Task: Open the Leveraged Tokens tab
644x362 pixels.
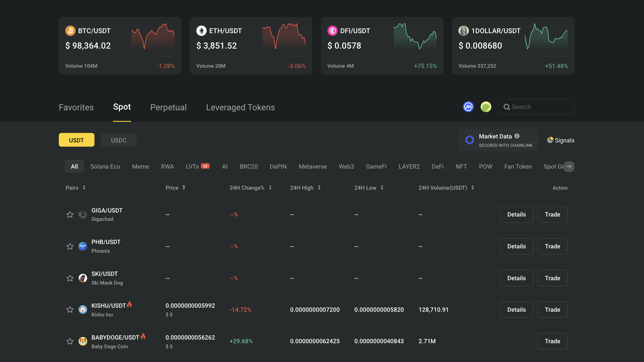Action: pos(240,107)
